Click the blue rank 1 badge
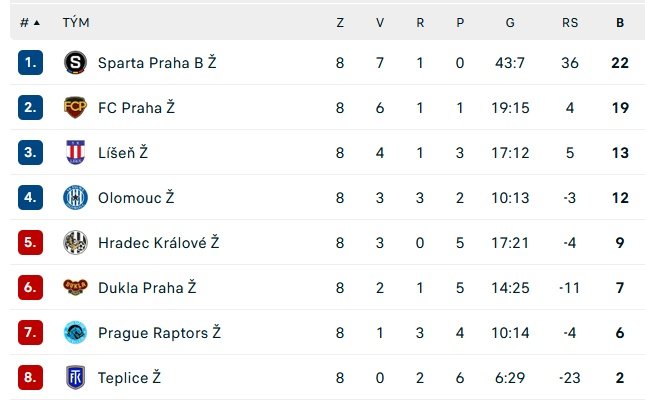 point(30,62)
